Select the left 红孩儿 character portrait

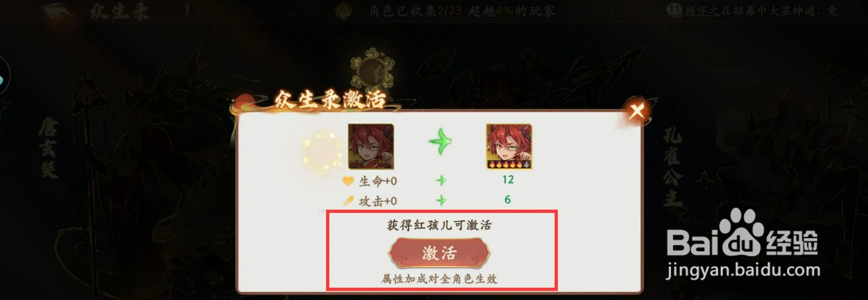[x=371, y=147]
